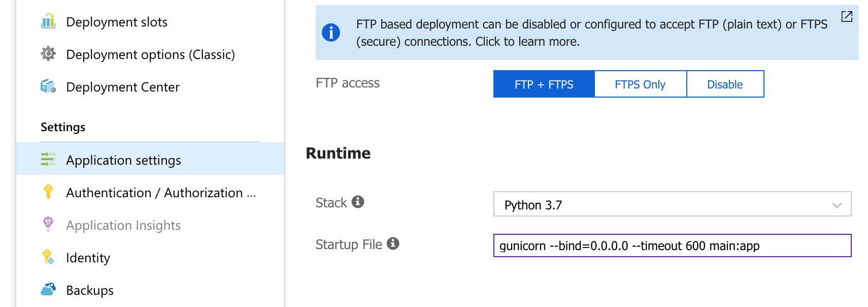
Task: Open FTP info link in new window
Action: tap(847, 16)
